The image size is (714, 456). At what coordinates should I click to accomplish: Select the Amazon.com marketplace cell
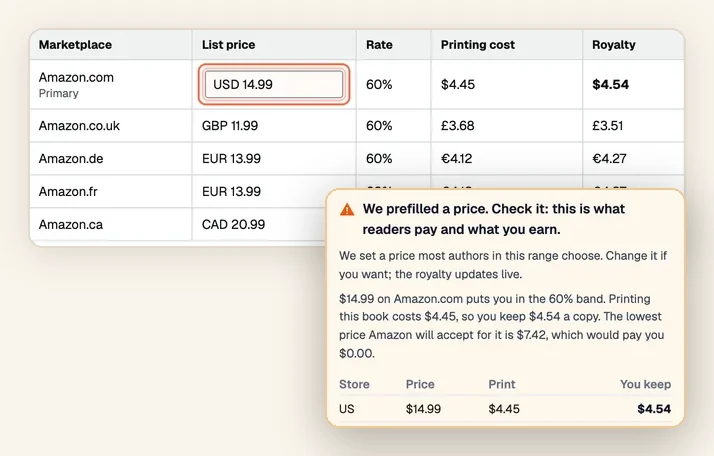coord(111,84)
